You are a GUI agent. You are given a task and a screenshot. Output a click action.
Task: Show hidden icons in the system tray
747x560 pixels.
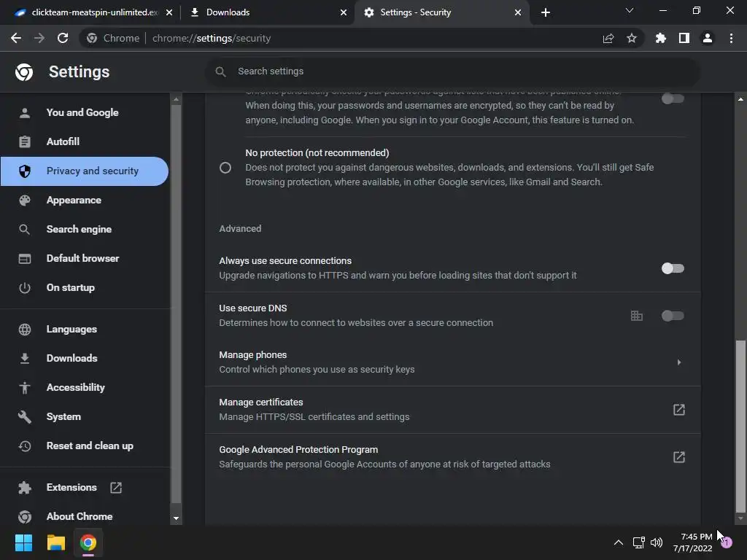pyautogui.click(x=619, y=542)
